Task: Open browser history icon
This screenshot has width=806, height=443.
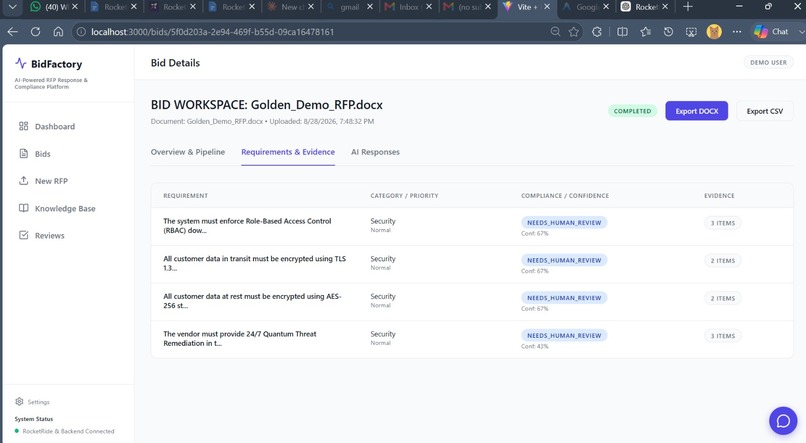Action: pyautogui.click(x=668, y=32)
